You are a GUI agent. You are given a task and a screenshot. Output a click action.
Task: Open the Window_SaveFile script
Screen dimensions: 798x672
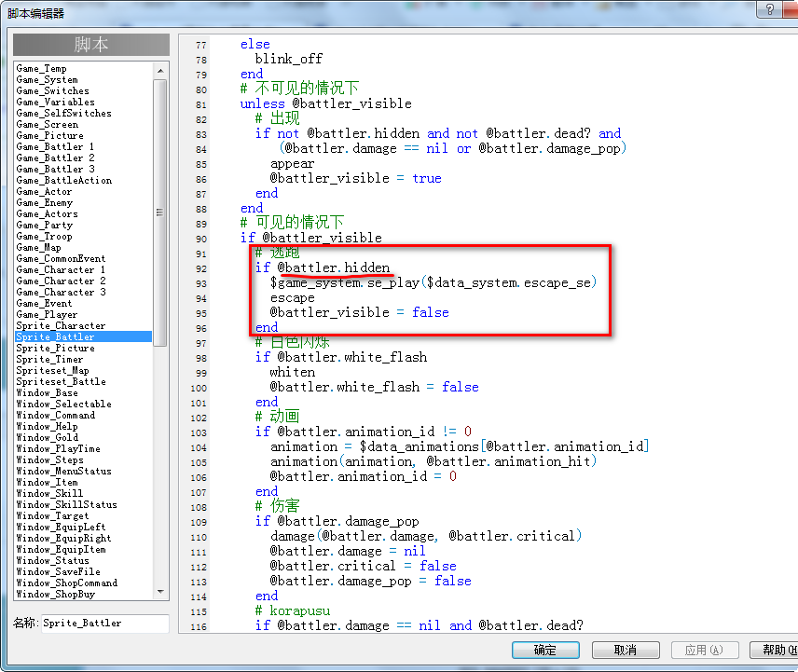coord(58,571)
